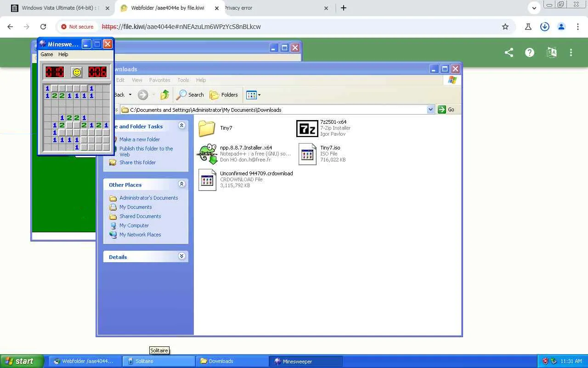Image resolution: width=588 pixels, height=368 pixels.
Task: Click the file.kiwi help question mark icon
Action: pos(530,52)
